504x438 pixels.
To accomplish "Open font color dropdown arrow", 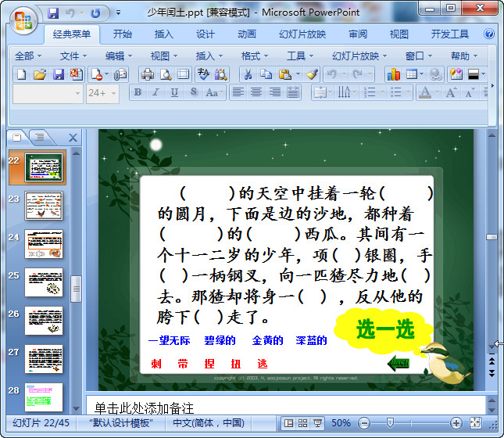I will pyautogui.click(x=437, y=93).
